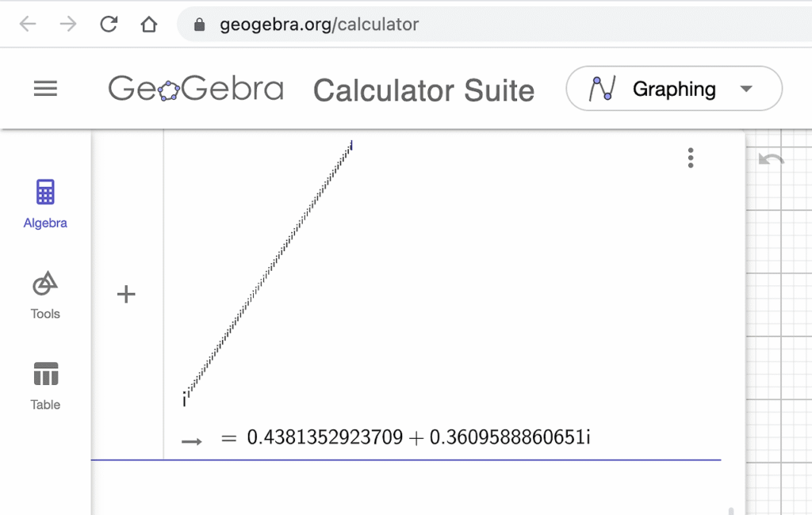Click the empty input row below result
Viewport: 812px width, 515px height.
tap(404, 485)
